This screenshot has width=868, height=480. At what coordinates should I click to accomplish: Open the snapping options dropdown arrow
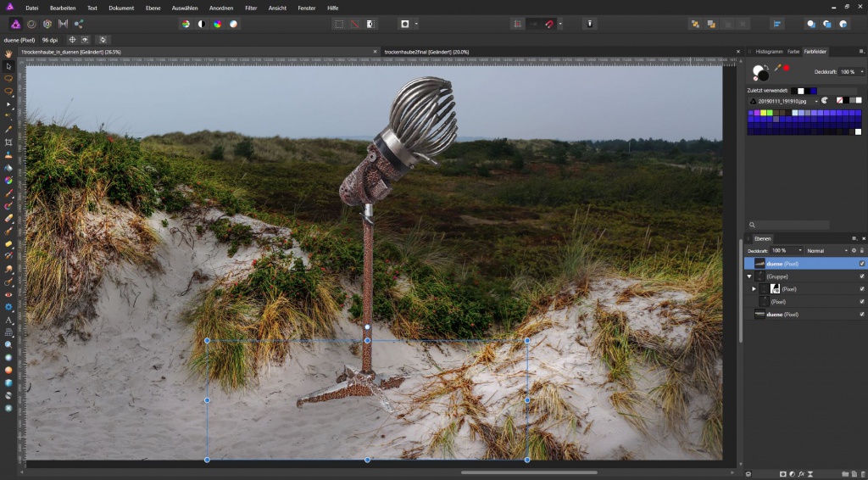click(x=560, y=24)
